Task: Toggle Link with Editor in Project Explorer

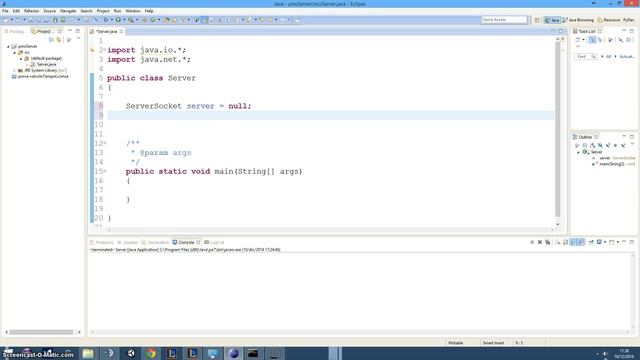Action: (x=59, y=40)
